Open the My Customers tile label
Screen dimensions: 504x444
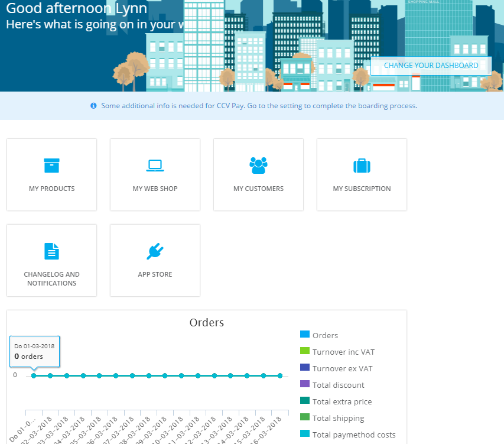pyautogui.click(x=258, y=189)
